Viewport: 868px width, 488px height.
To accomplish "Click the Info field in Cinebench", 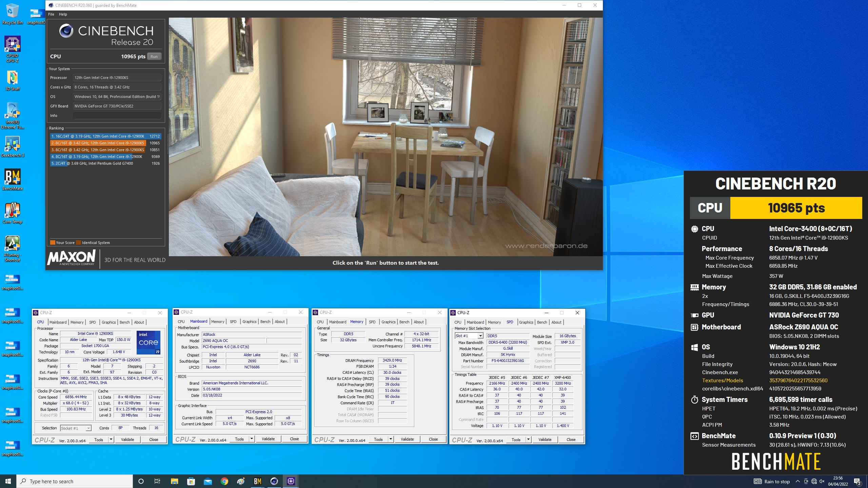I will [x=117, y=116].
